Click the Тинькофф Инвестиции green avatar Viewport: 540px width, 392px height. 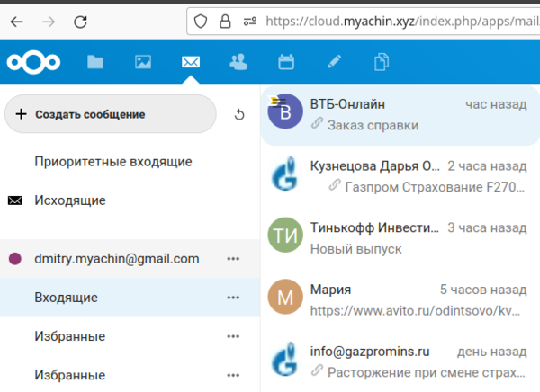click(x=284, y=236)
